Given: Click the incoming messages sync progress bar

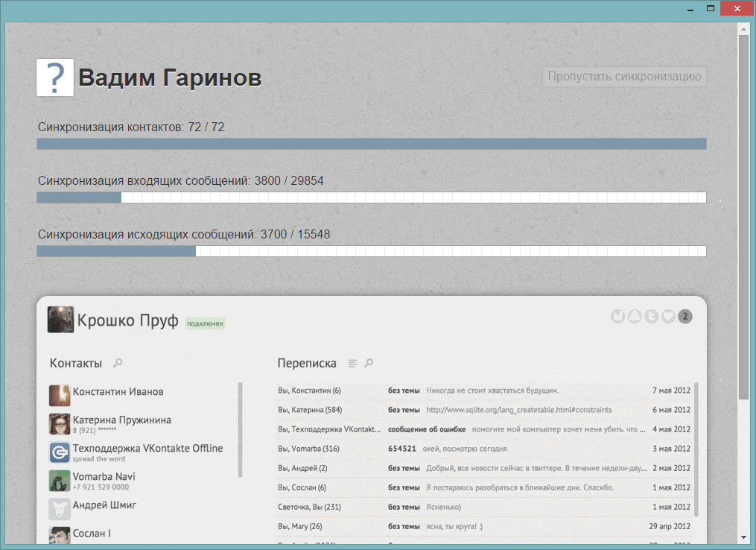Looking at the screenshot, I should click(x=371, y=197).
